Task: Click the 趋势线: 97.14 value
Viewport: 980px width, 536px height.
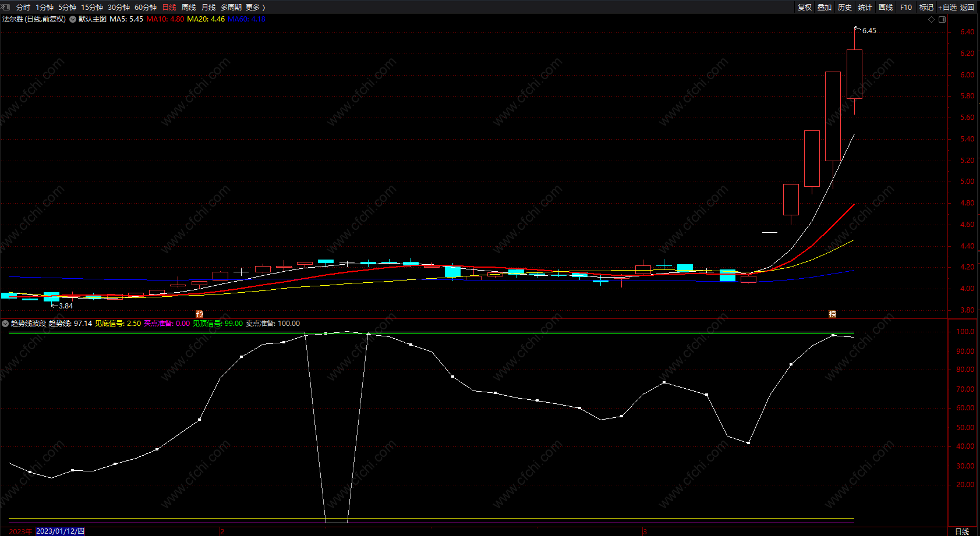Action: 70,324
